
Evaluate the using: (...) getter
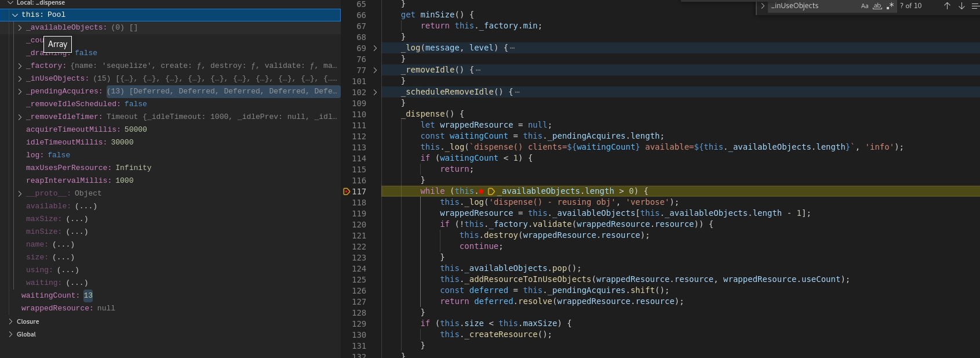[67, 270]
